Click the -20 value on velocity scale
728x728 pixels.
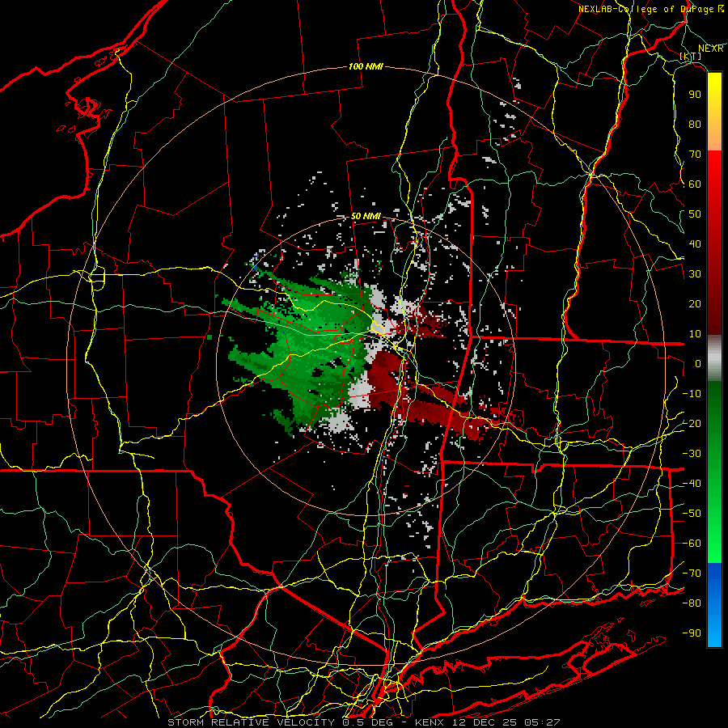point(692,423)
